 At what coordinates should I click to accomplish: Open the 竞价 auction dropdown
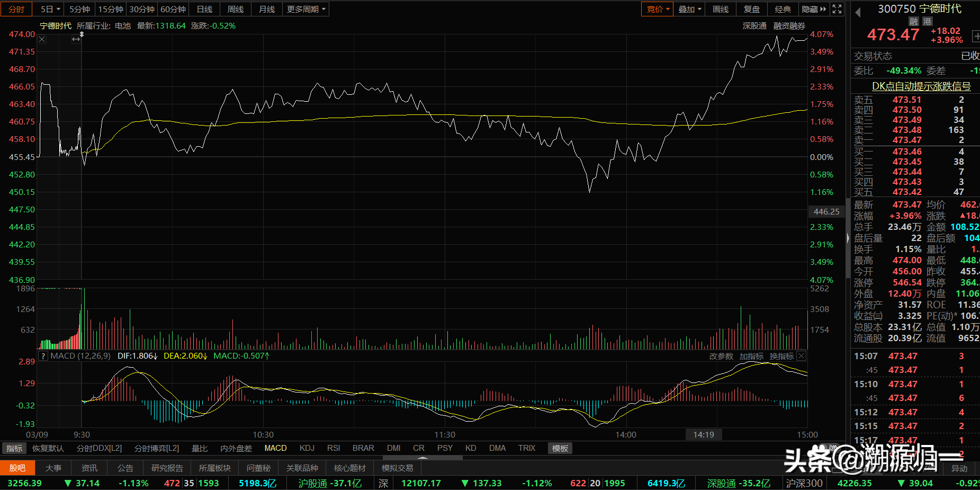click(x=658, y=9)
